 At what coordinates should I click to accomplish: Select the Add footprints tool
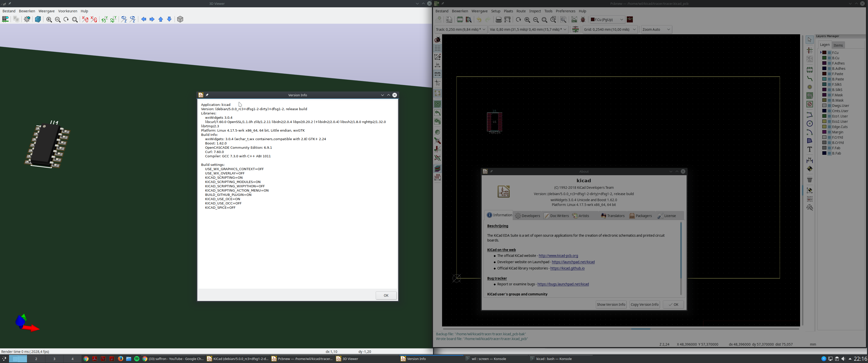[x=810, y=70]
